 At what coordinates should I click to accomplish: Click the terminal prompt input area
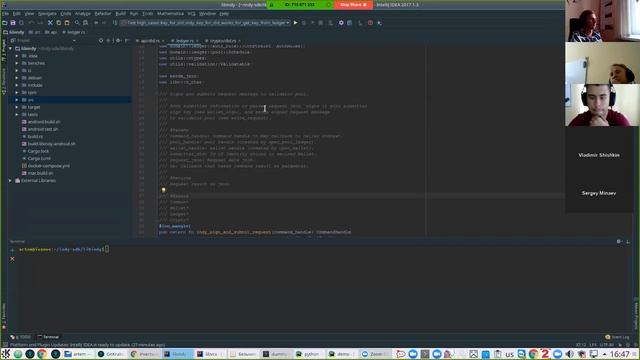click(107, 249)
